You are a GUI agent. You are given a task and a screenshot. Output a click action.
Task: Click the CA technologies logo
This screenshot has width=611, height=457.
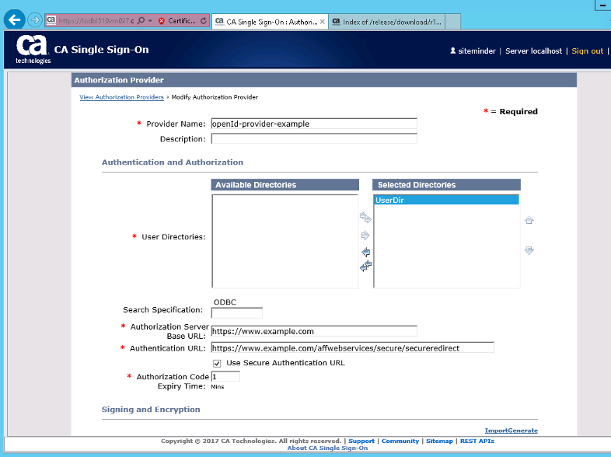(33, 49)
